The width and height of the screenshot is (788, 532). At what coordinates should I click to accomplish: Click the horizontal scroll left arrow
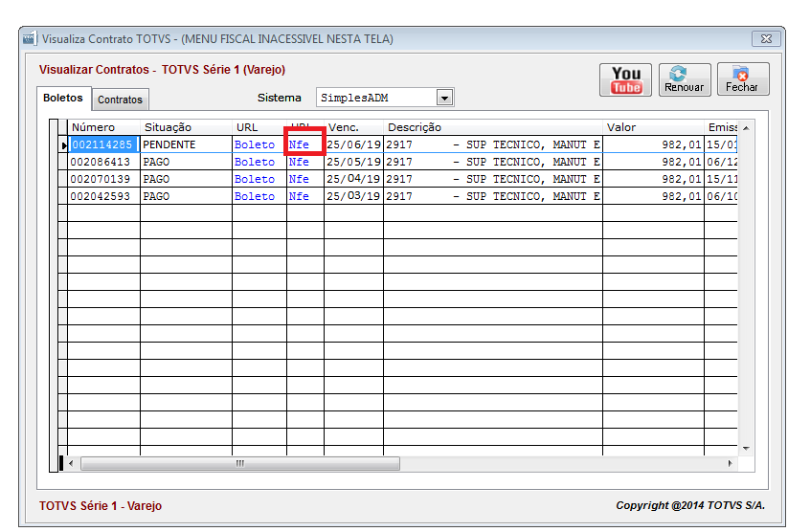click(71, 463)
